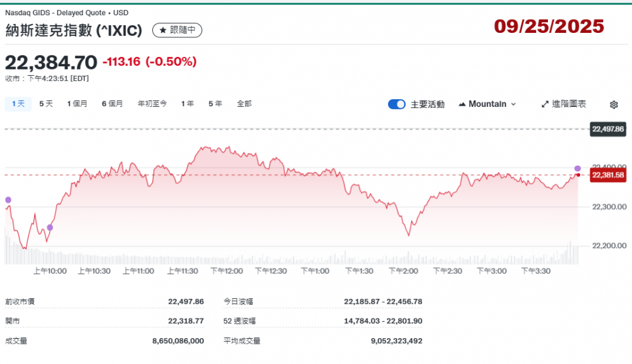The width and height of the screenshot is (632, 364).
Task: Click the dark 22,497.86 previous close label
Action: (607, 129)
